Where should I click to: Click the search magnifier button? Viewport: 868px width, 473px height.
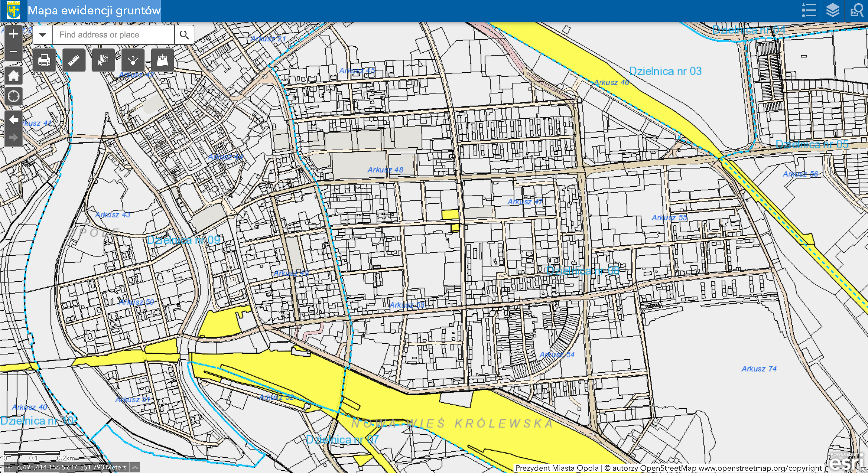click(184, 35)
